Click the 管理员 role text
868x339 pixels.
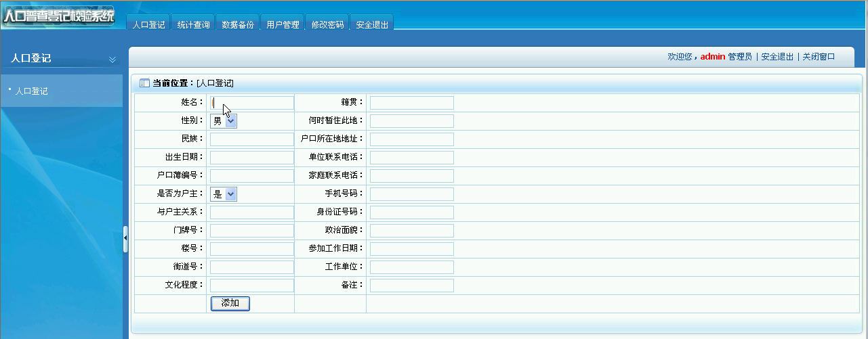740,57
